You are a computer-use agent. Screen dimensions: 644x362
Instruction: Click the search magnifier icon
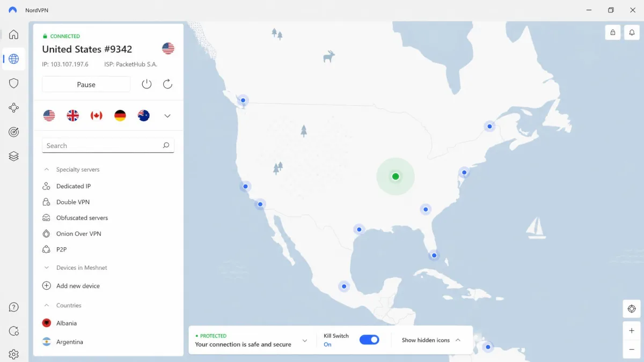[166, 145]
